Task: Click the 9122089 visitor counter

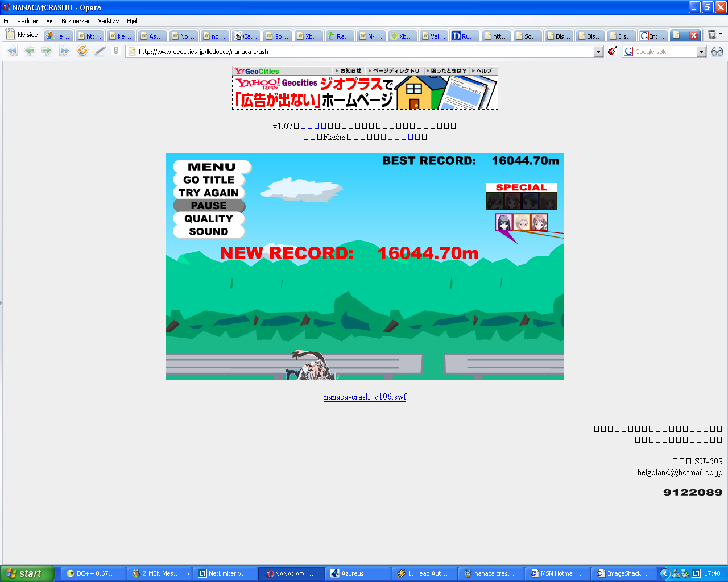Action: (693, 492)
